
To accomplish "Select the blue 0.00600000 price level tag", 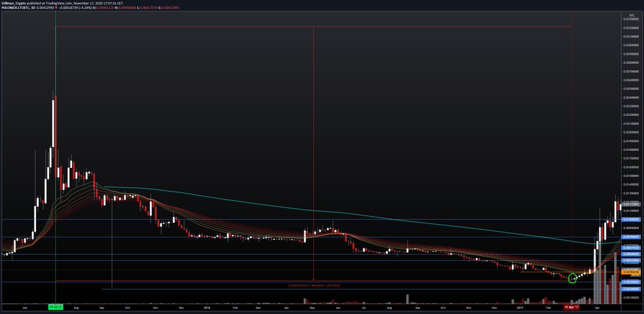I will coord(631,254).
